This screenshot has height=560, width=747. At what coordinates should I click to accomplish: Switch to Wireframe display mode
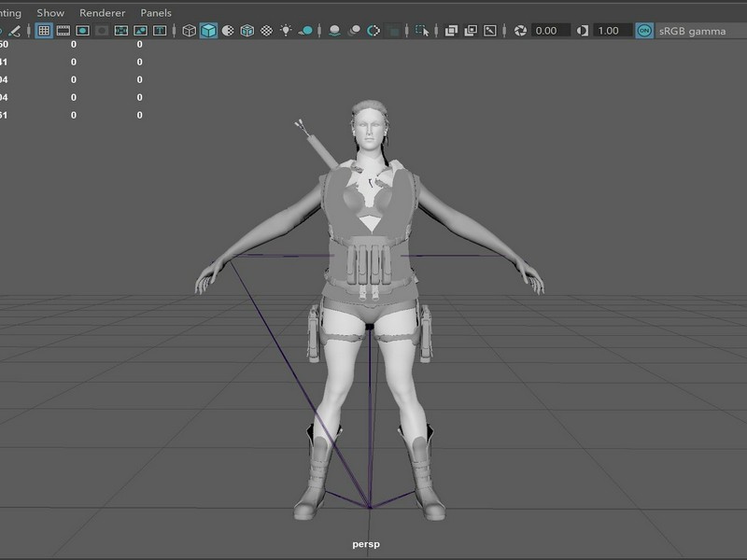pyautogui.click(x=190, y=31)
